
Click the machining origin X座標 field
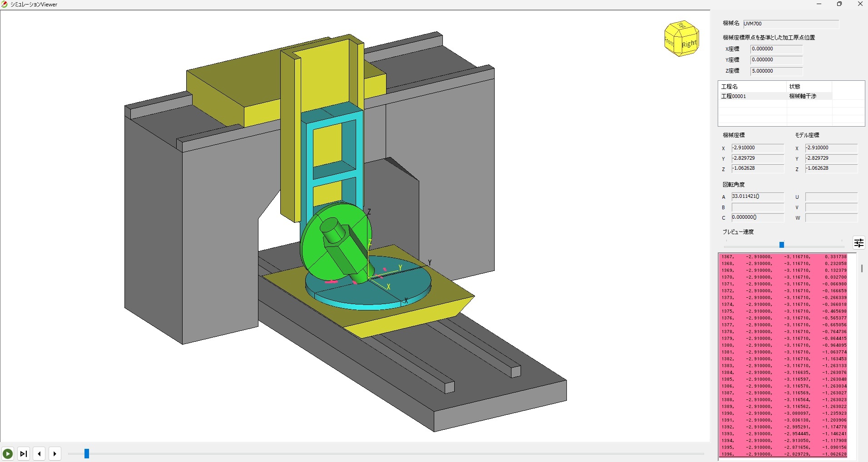776,49
